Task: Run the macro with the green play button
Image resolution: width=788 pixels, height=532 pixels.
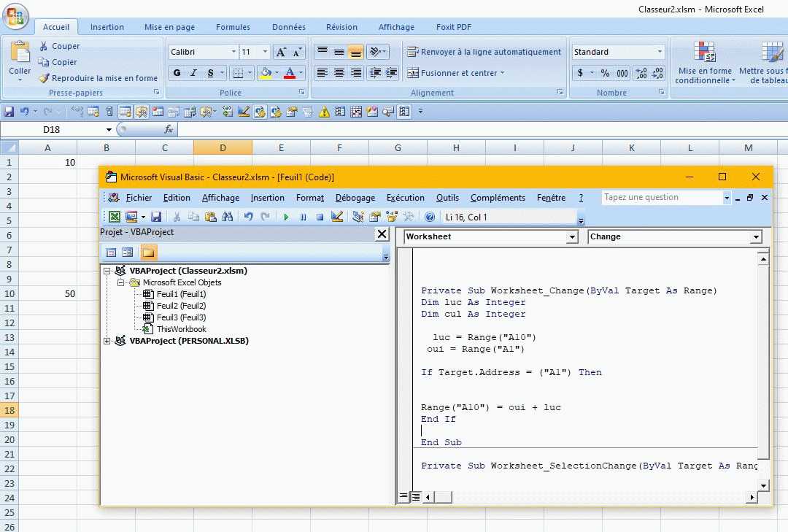Action: (286, 217)
